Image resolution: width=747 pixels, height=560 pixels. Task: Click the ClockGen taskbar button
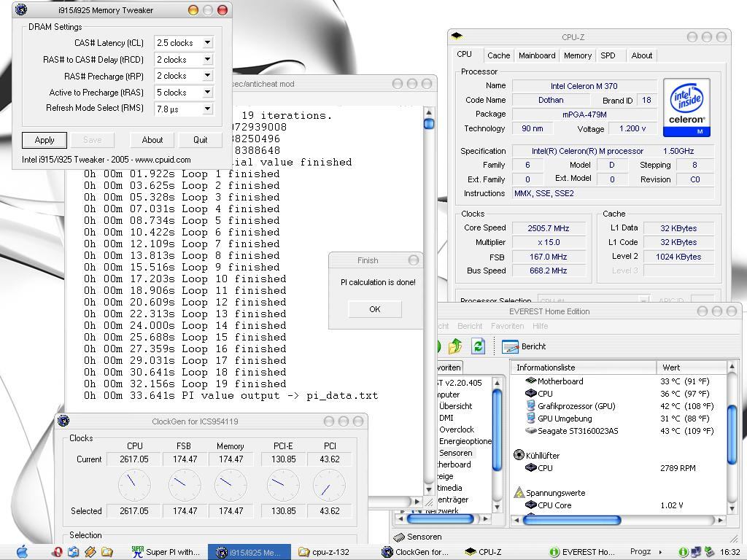click(x=415, y=552)
